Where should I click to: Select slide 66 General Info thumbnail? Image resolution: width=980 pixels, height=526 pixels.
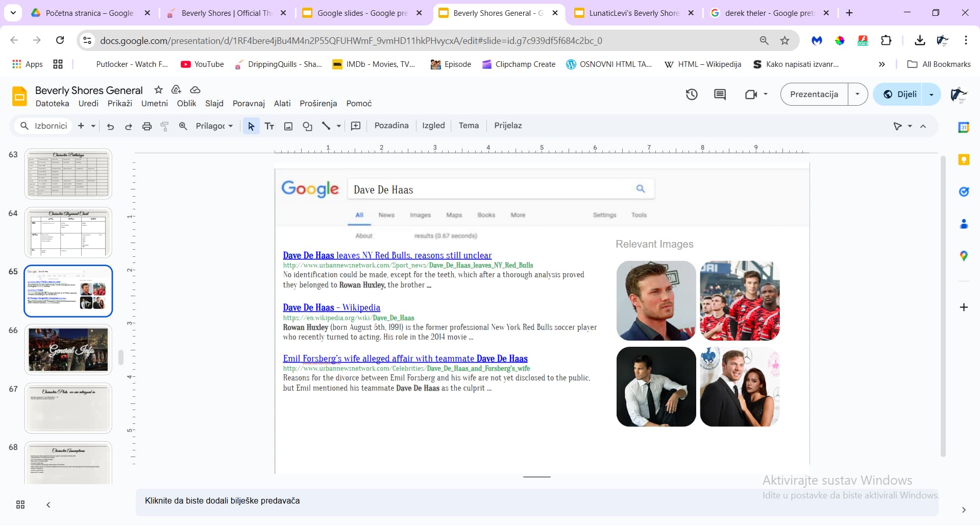[68, 350]
